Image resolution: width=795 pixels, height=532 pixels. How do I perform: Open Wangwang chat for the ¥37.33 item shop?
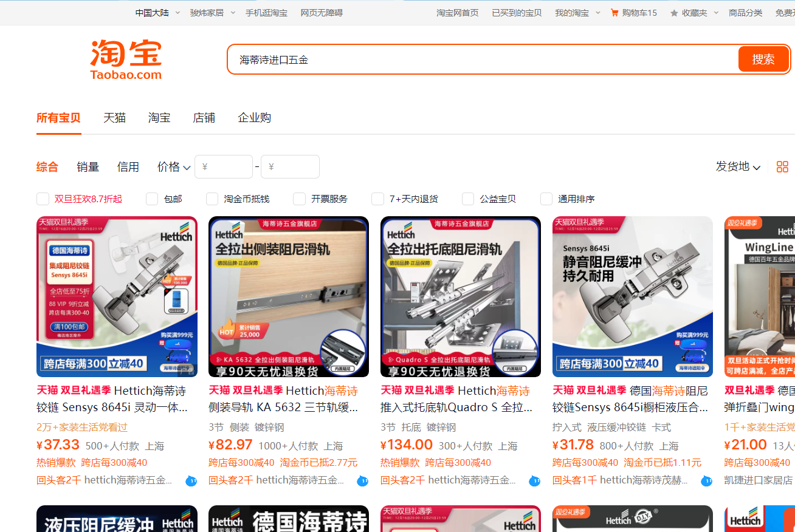191,481
